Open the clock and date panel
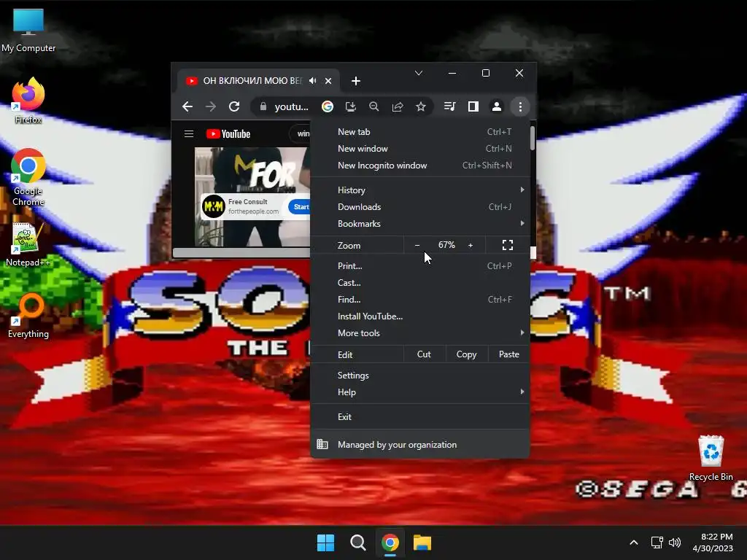 tap(713, 542)
